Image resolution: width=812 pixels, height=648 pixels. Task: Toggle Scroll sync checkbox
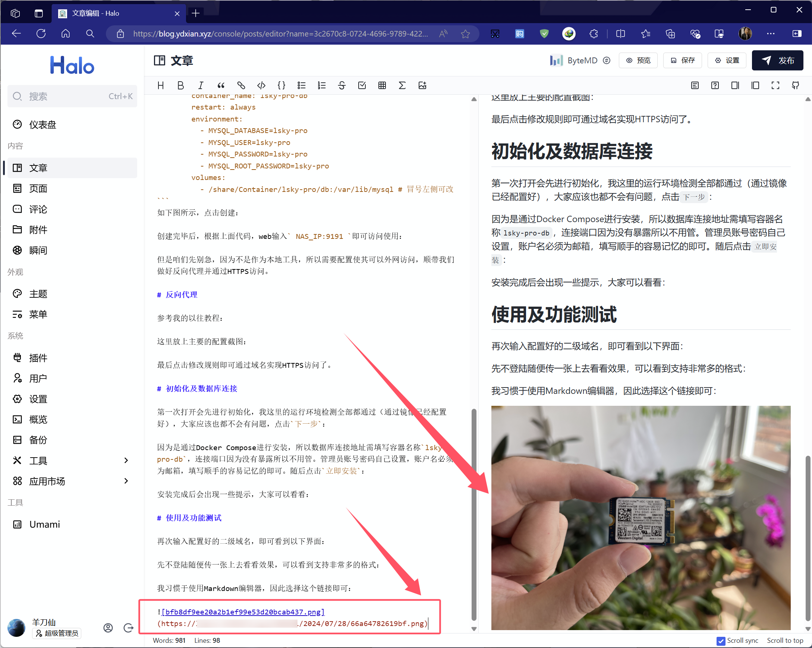[721, 641]
